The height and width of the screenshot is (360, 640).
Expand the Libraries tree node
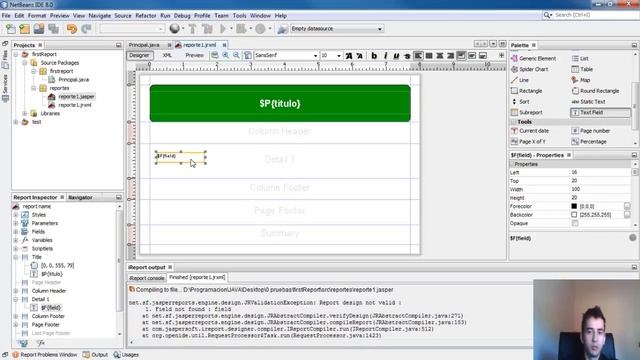click(x=25, y=113)
